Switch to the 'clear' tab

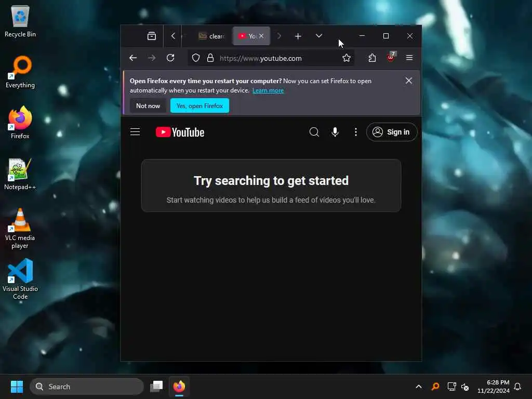(x=212, y=36)
